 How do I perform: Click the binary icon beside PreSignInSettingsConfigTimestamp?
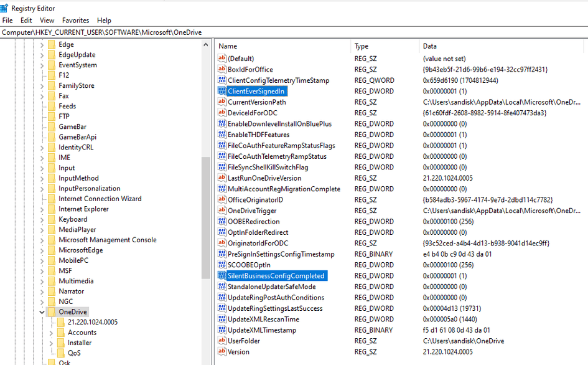pyautogui.click(x=222, y=254)
